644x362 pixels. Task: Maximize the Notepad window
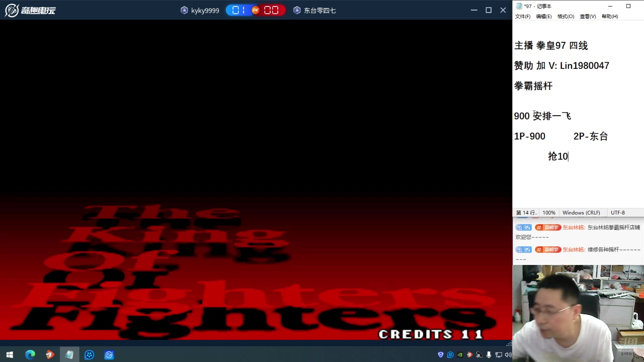628,6
